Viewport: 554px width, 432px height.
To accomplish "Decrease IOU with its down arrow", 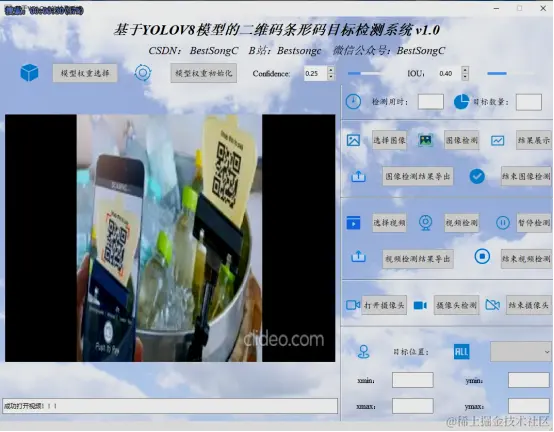I will (x=465, y=77).
